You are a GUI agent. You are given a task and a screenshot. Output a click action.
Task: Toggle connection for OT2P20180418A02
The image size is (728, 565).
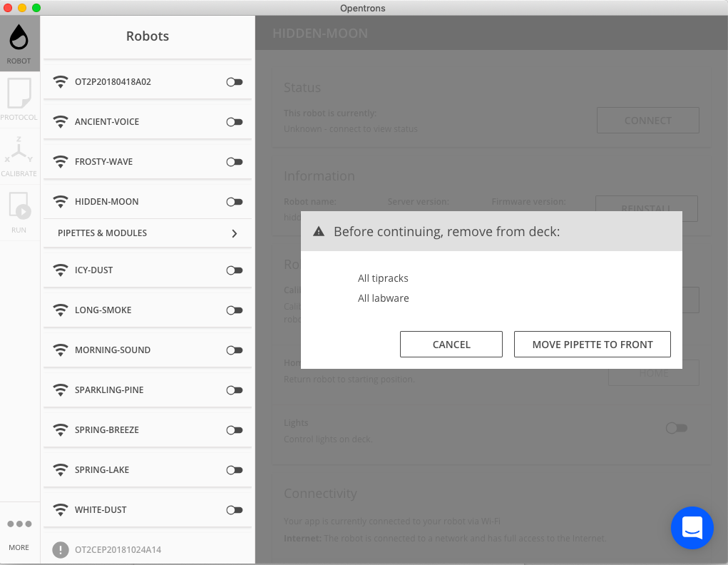pyautogui.click(x=235, y=82)
